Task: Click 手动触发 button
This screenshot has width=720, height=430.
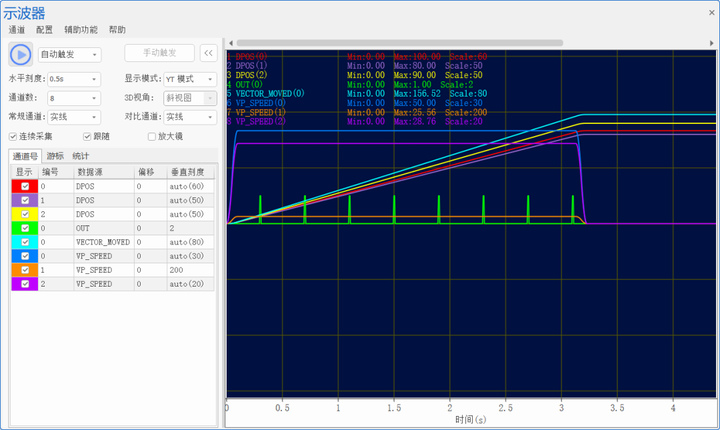Action: tap(159, 53)
